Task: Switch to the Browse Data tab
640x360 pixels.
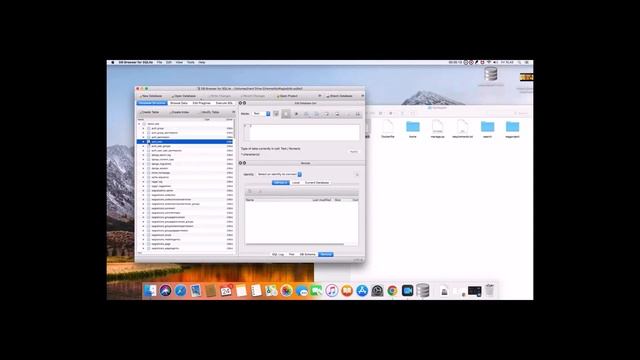Action: [x=179, y=103]
